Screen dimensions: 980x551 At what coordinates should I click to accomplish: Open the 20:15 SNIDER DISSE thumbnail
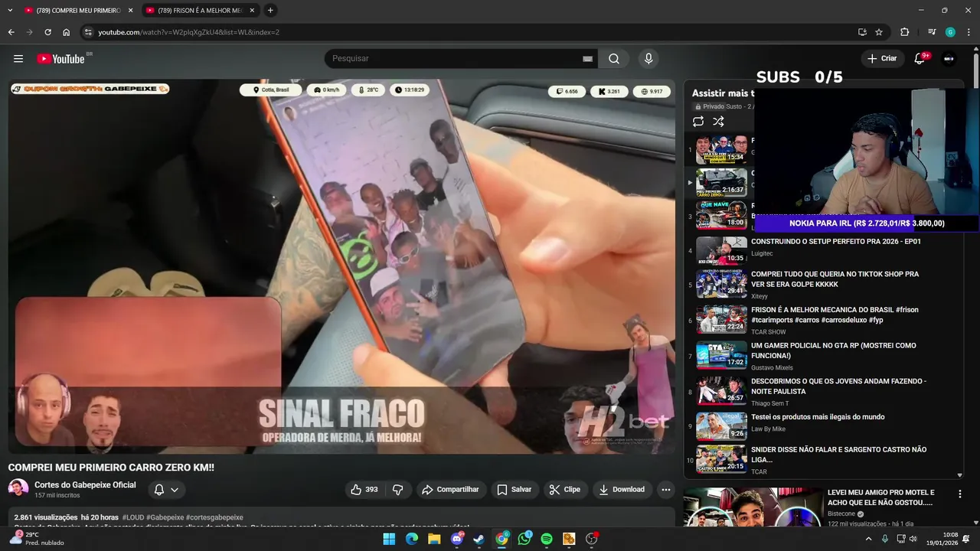(721, 459)
